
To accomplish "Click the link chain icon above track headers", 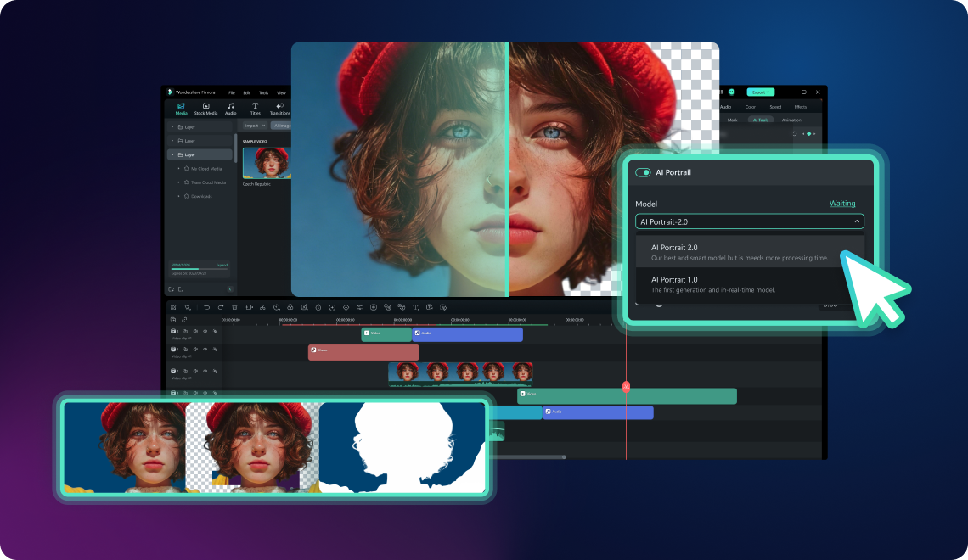I will click(184, 320).
